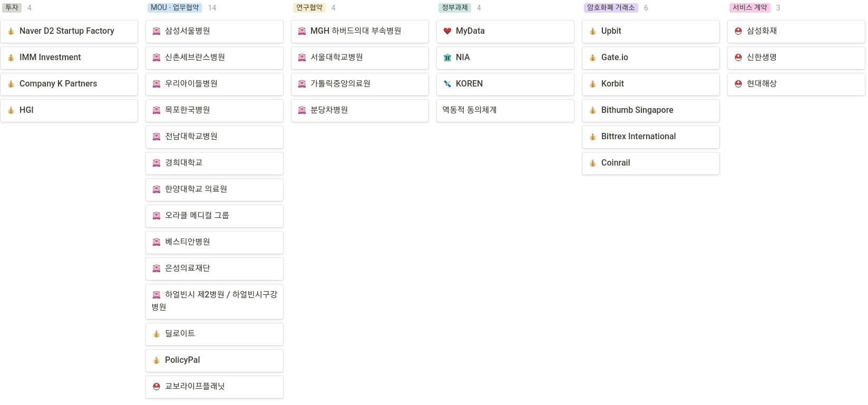Click the hospital icon beside MGH 하버드의대 부속병원

point(302,31)
